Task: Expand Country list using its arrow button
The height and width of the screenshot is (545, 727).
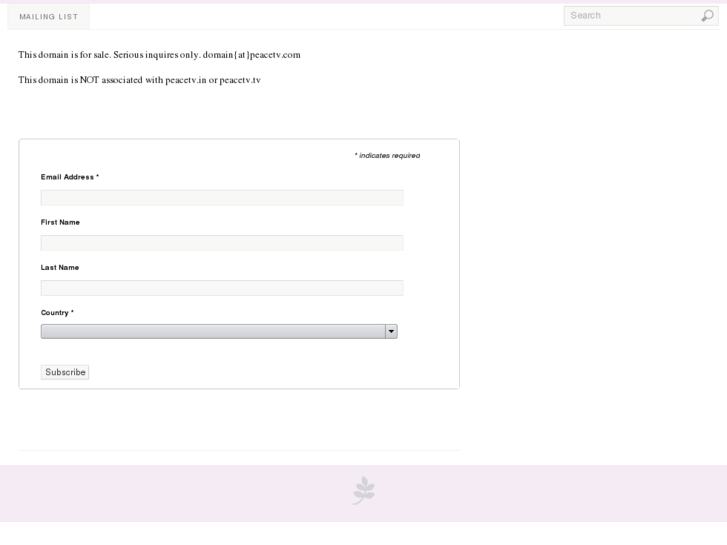Action: pos(391,332)
